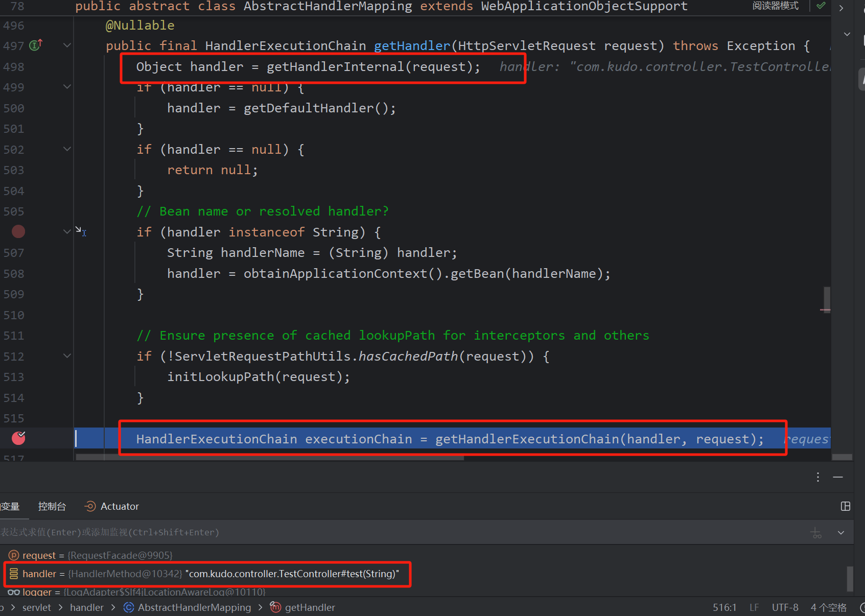The height and width of the screenshot is (616, 865).
Task: Click line number 510 in the gutter
Action: [x=14, y=315]
